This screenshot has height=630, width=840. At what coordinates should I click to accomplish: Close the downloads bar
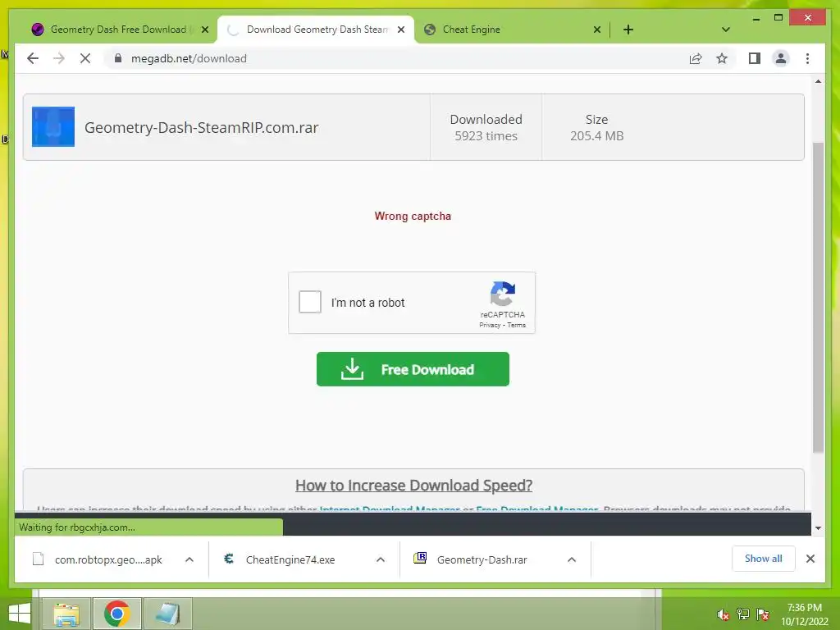(810, 559)
